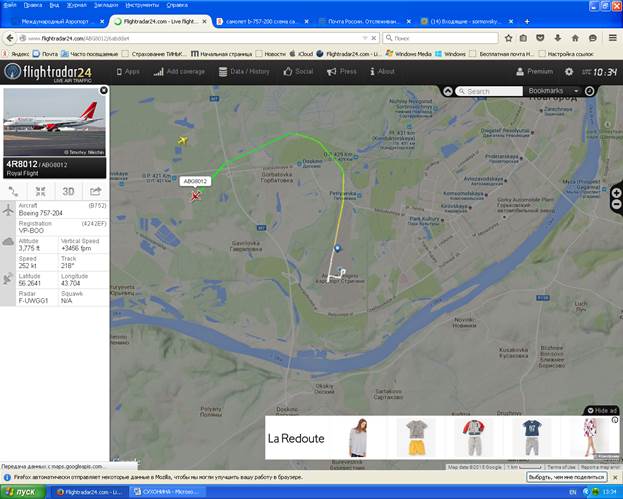Viewport: 623px width, 499px height.
Task: Click the Firefox search box
Action: (441, 38)
